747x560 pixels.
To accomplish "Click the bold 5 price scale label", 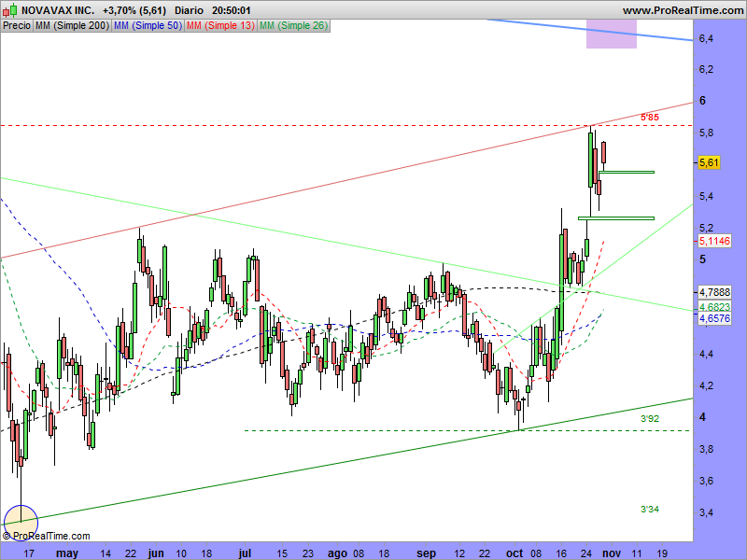I will 702,259.
